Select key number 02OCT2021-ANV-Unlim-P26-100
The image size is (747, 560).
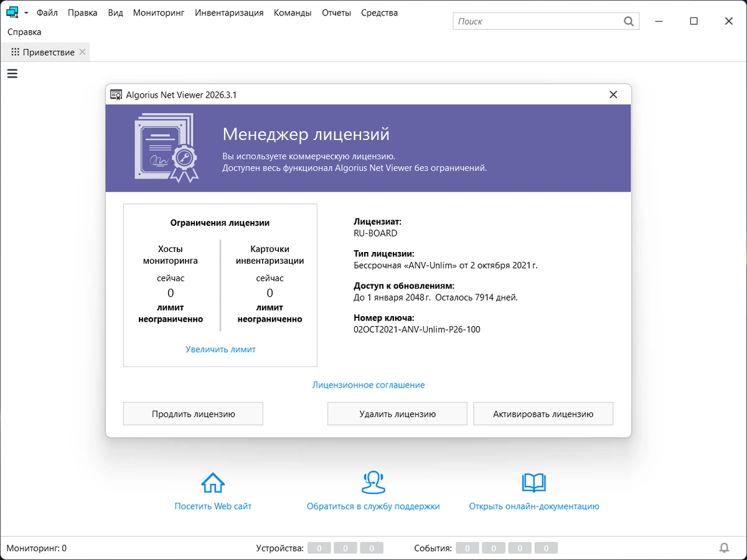click(417, 330)
